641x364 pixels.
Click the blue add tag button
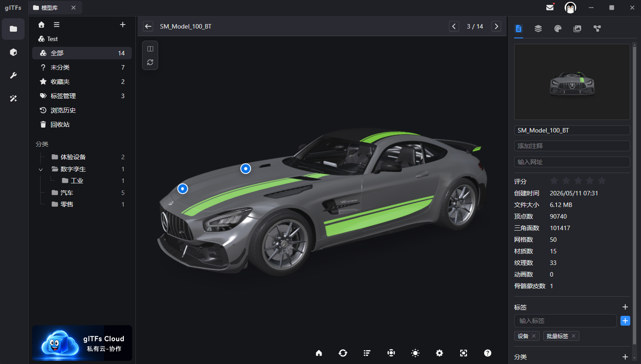[x=625, y=321]
